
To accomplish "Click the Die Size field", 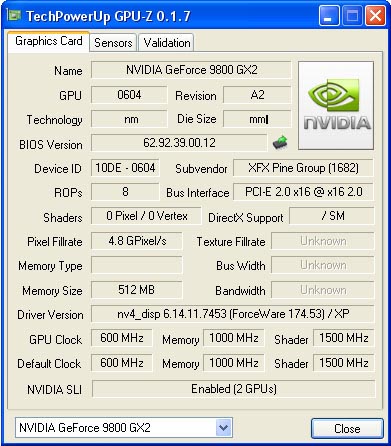I will (x=257, y=119).
